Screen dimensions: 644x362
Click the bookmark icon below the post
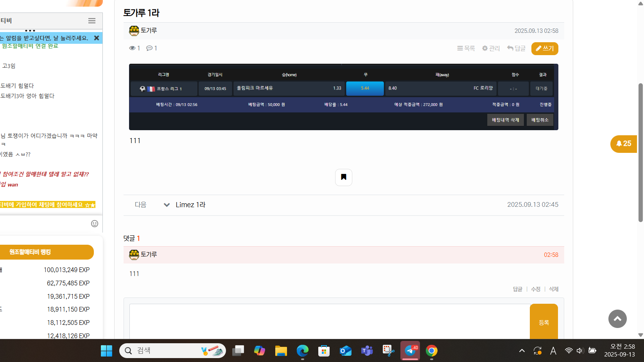(343, 177)
